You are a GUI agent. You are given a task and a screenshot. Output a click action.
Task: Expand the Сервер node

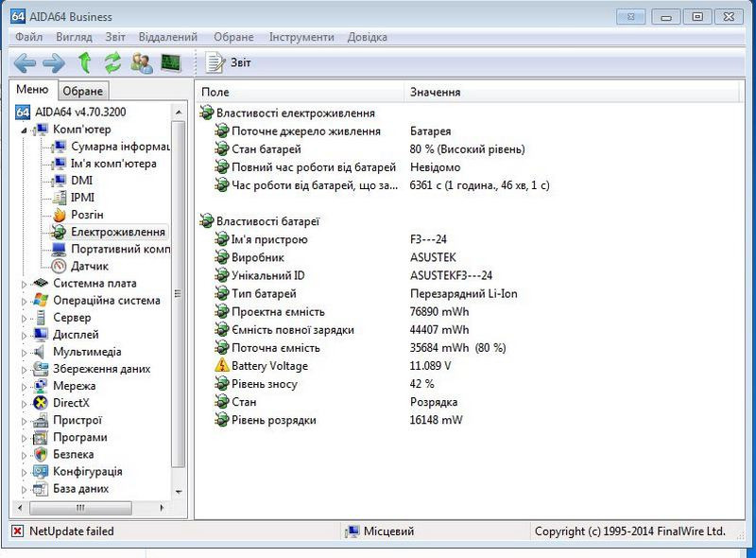24,319
